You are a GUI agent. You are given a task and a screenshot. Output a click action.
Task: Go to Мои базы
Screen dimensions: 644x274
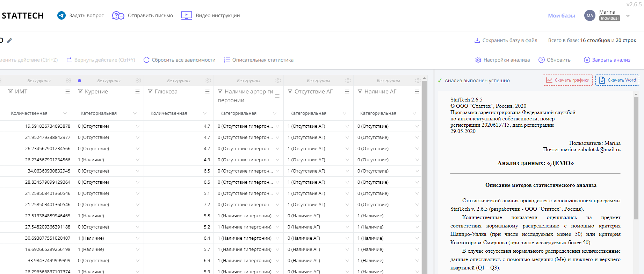pyautogui.click(x=561, y=15)
